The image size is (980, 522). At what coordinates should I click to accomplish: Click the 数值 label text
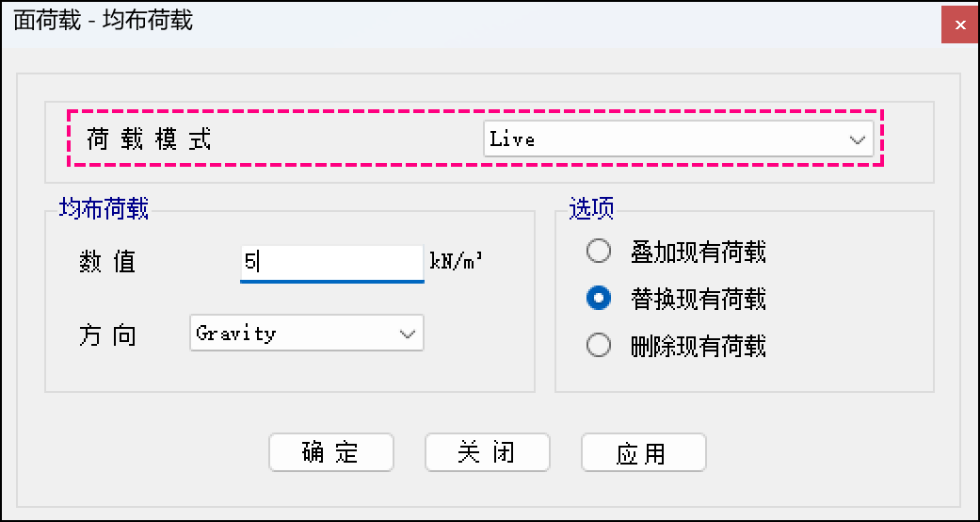tap(108, 262)
